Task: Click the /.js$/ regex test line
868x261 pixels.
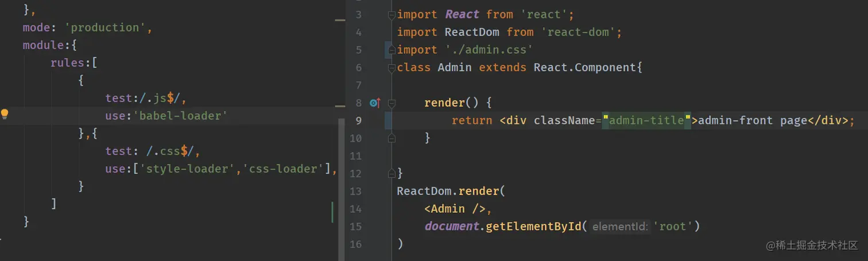Action: coord(146,98)
